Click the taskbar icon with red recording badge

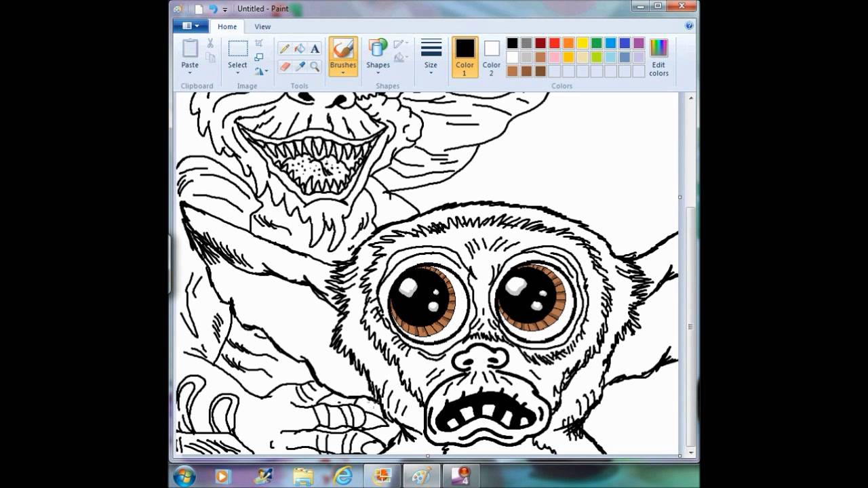(462, 476)
